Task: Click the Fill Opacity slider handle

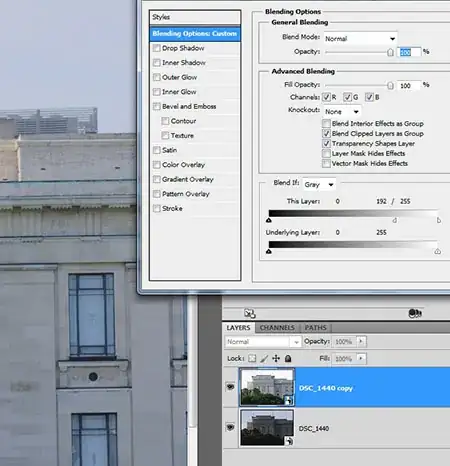Action: (390, 86)
